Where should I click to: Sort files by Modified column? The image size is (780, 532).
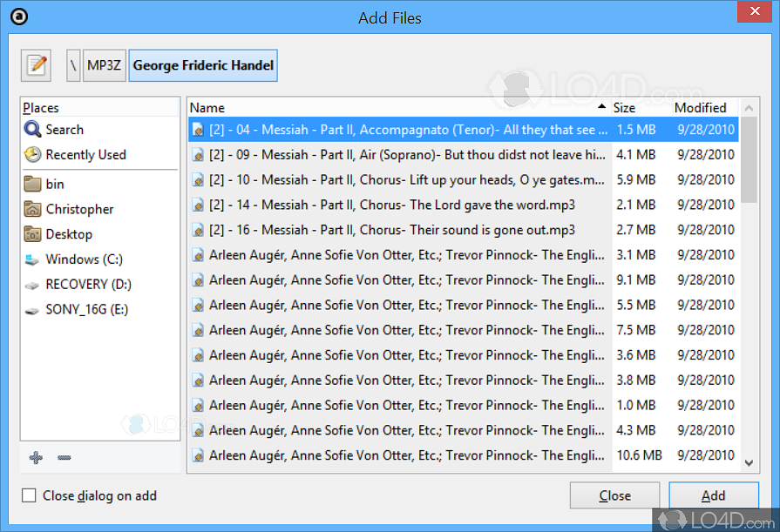pyautogui.click(x=702, y=108)
